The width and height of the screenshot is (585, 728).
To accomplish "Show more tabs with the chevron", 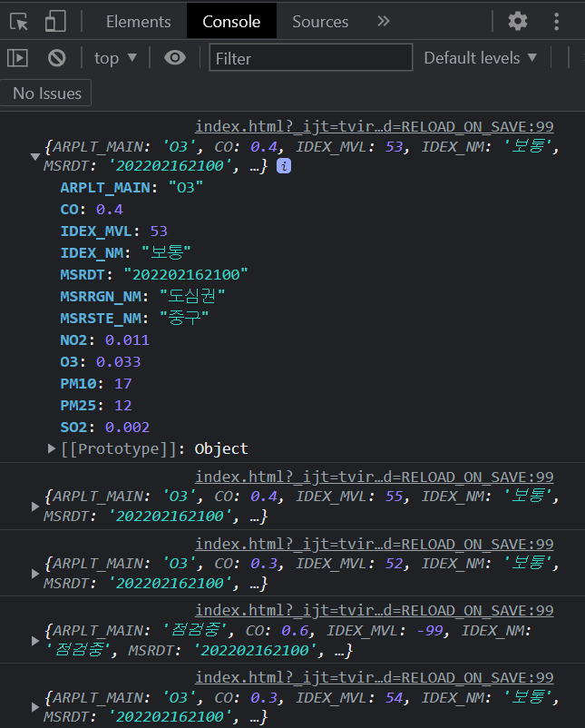I will click(x=384, y=22).
